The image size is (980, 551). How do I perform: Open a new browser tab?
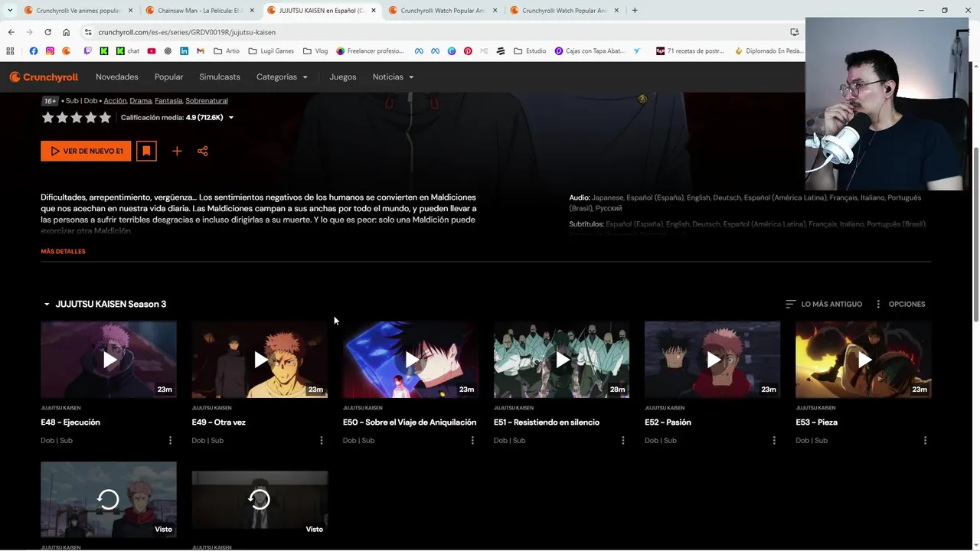click(635, 11)
